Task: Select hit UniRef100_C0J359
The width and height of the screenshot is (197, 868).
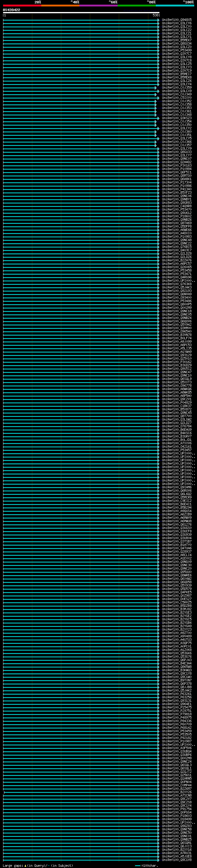Action: coord(177,88)
